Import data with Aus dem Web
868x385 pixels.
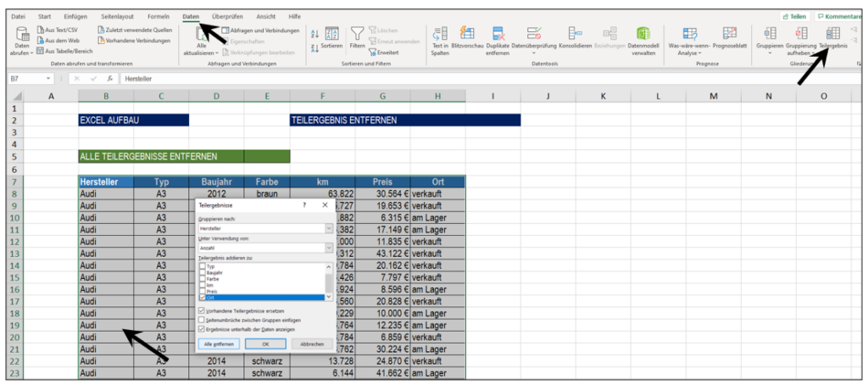58,41
